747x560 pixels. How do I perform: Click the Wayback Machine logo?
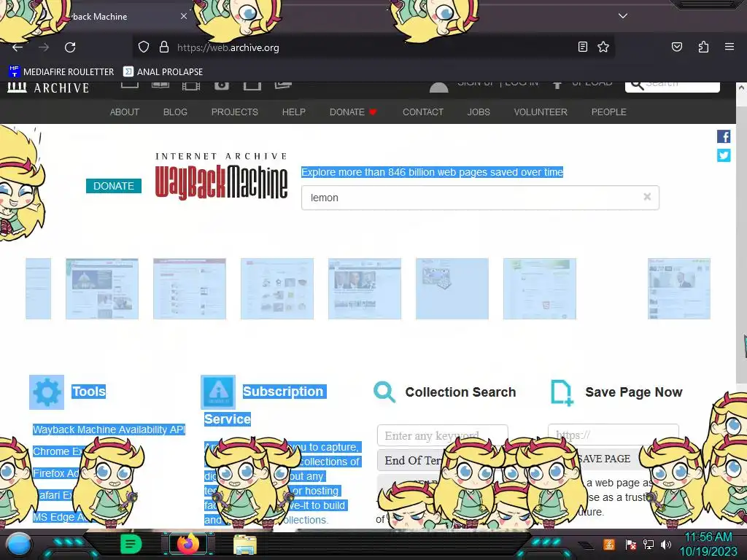pos(222,176)
